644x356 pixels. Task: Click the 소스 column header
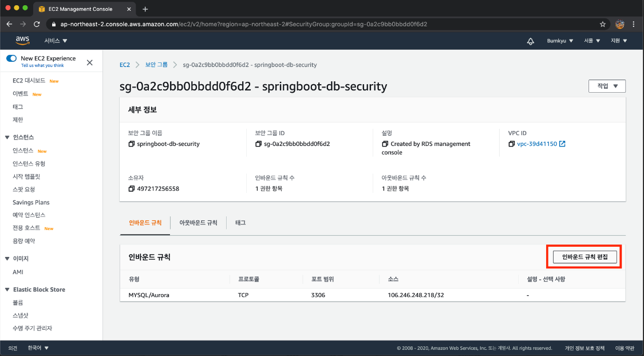(x=393, y=279)
